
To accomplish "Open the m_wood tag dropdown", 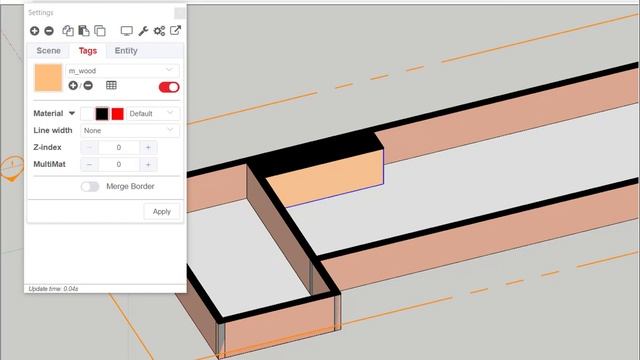I will pyautogui.click(x=122, y=71).
